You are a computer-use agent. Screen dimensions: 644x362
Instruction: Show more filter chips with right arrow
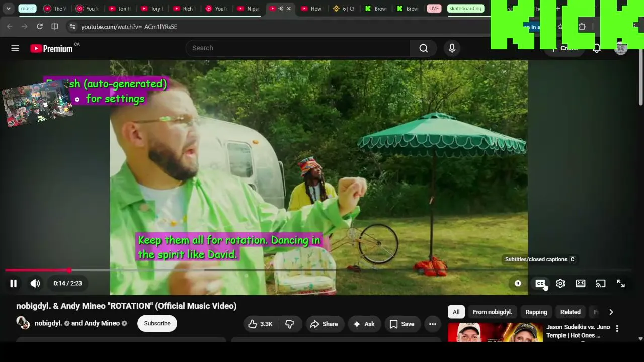tap(611, 312)
